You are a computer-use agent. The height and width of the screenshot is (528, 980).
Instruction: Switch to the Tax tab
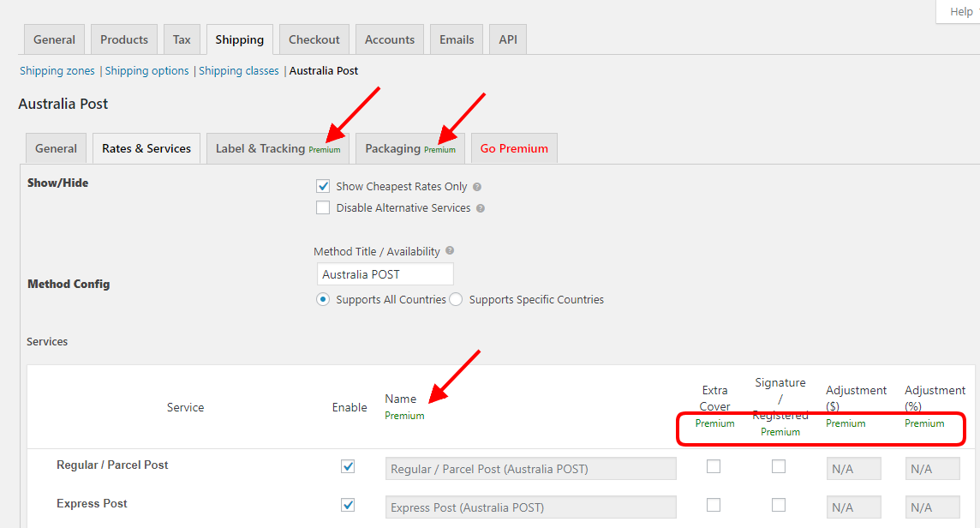point(182,39)
